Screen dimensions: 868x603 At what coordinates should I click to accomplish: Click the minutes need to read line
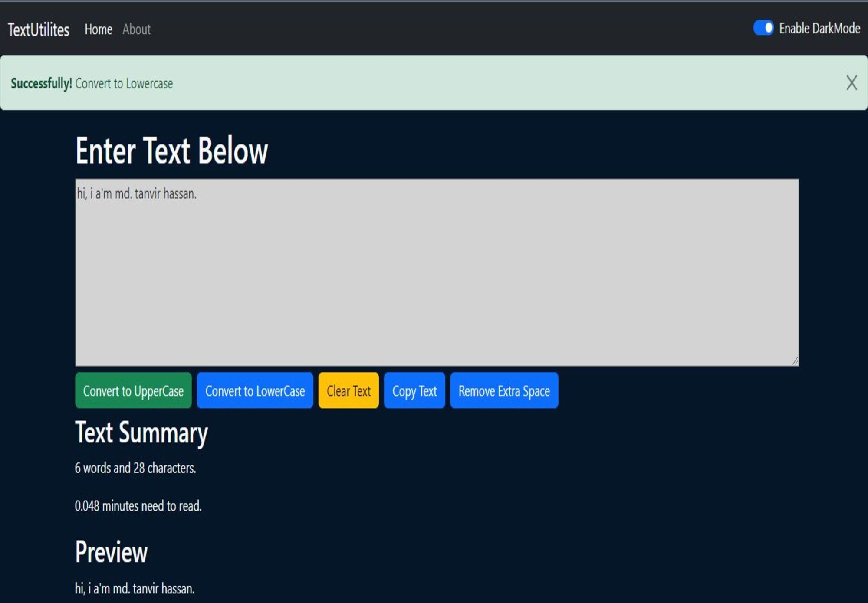(x=138, y=506)
